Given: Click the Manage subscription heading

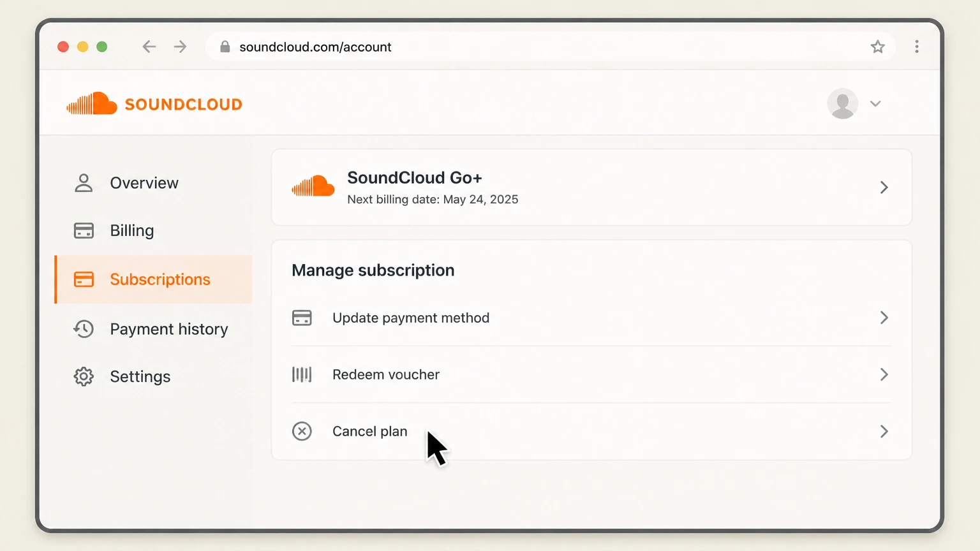Looking at the screenshot, I should (373, 270).
